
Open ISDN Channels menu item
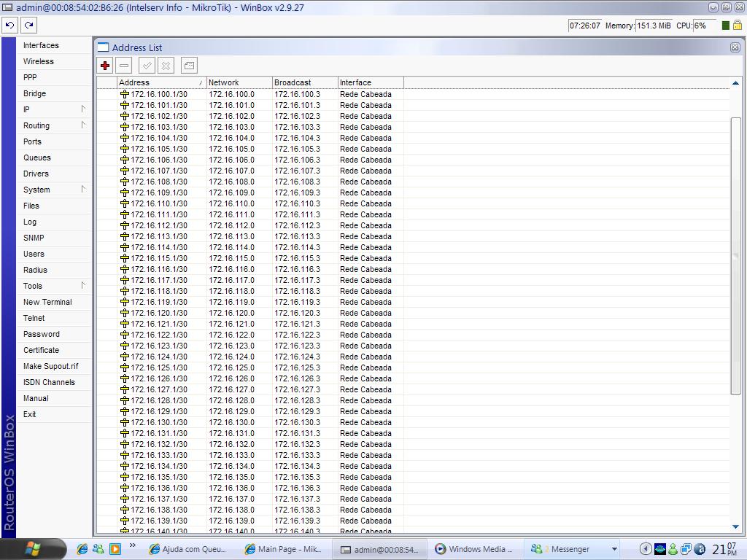tap(54, 382)
